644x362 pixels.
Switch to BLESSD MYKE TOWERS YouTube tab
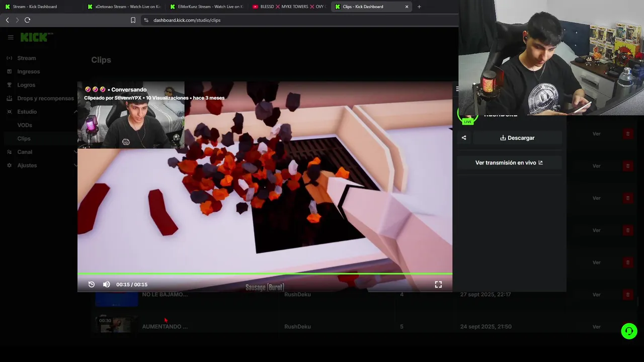(289, 7)
